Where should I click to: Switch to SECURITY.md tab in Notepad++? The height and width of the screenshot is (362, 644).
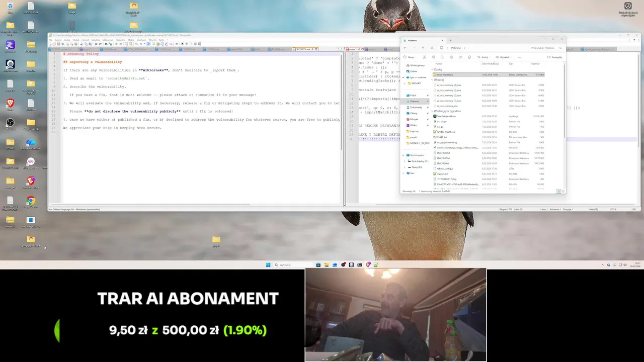[305, 49]
